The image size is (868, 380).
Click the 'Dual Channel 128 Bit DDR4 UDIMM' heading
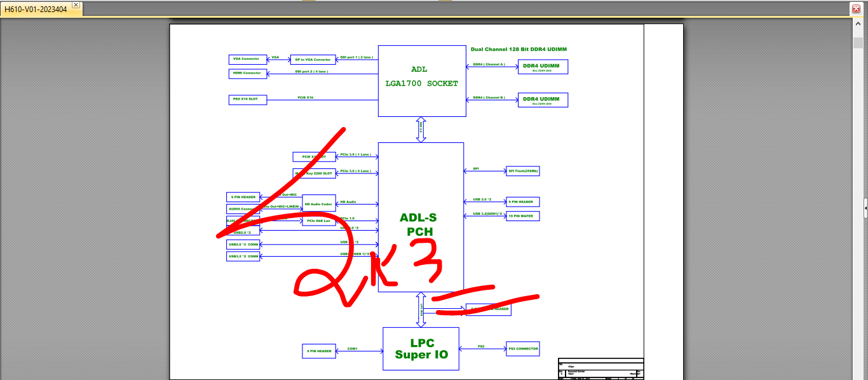519,49
